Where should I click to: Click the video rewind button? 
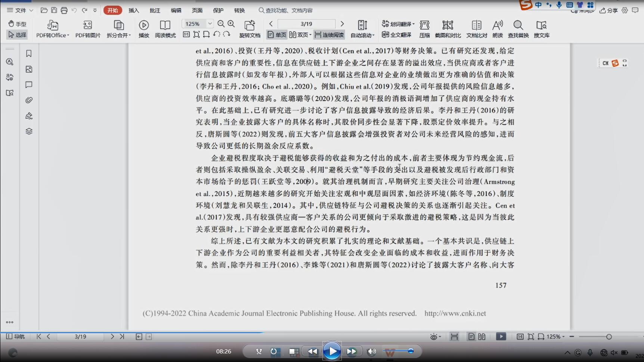pos(313,351)
